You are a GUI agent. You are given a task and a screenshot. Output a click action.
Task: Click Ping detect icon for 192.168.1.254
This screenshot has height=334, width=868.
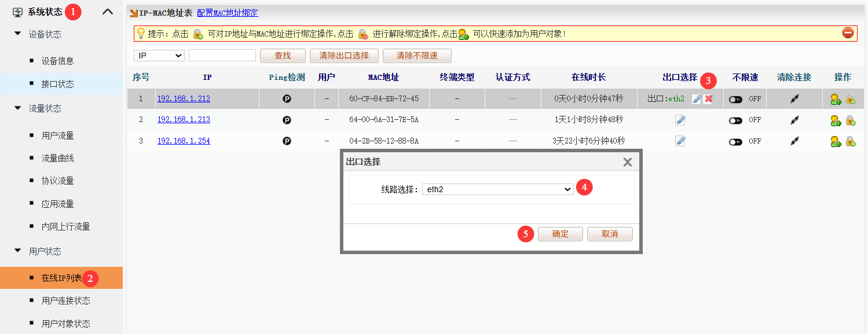[287, 141]
